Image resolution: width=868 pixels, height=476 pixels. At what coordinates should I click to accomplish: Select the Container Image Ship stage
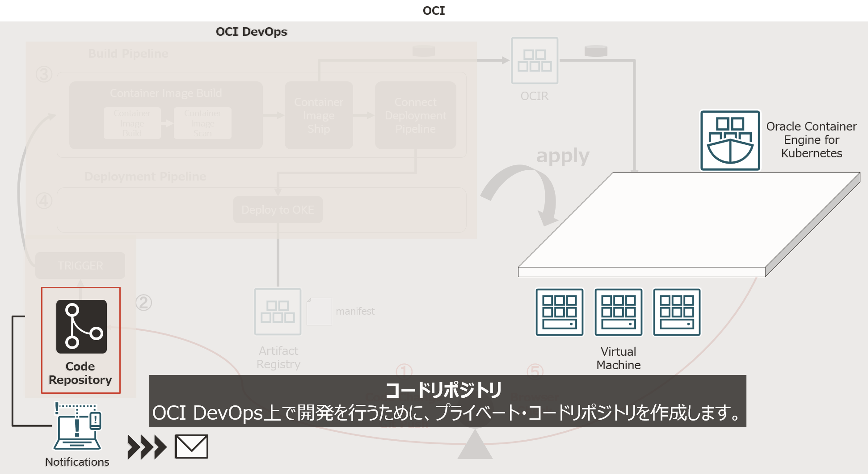point(319,115)
